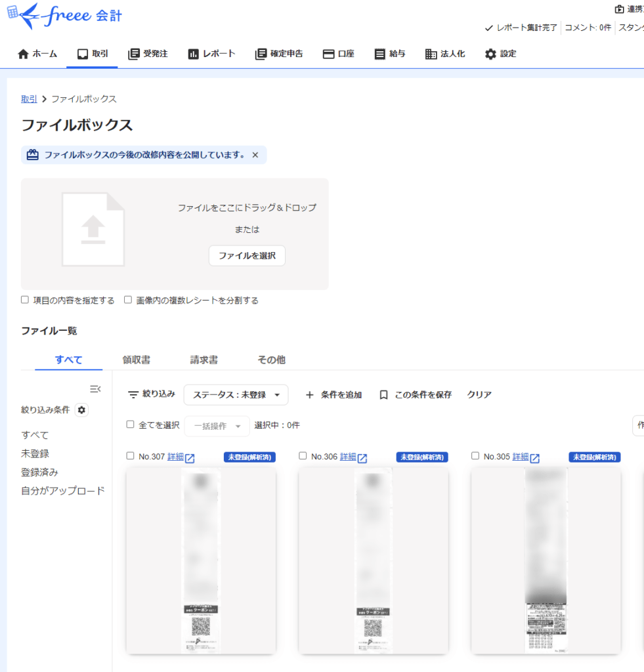Screen dimensions: 644x672
Task: Open the 一括操作 dropdown
Action: tap(217, 425)
